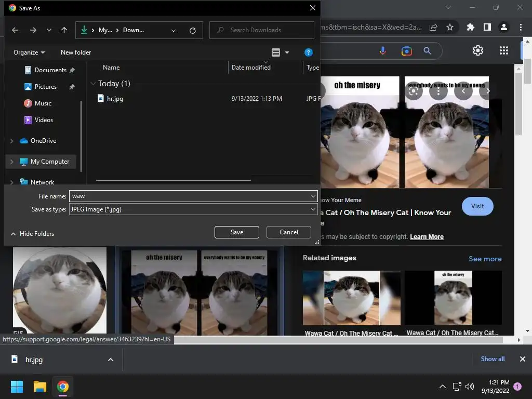The height and width of the screenshot is (399, 532).
Task: Open recent locations dropdown arrow
Action: pyautogui.click(x=49, y=30)
